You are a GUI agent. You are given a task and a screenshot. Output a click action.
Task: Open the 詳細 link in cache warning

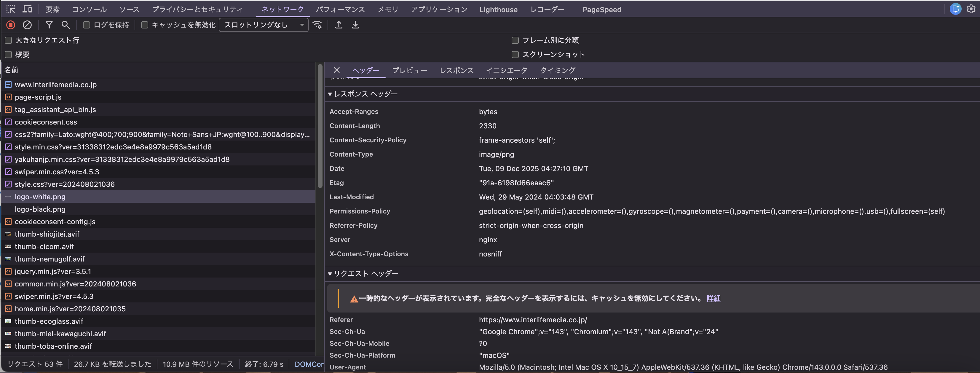pos(713,298)
